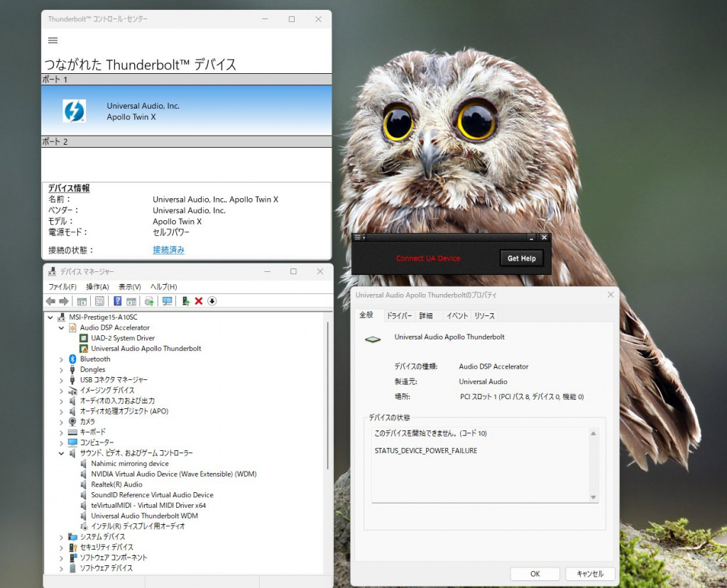727x588 pixels.
Task: Switch to the ドライバー tab in properties
Action: click(399, 316)
